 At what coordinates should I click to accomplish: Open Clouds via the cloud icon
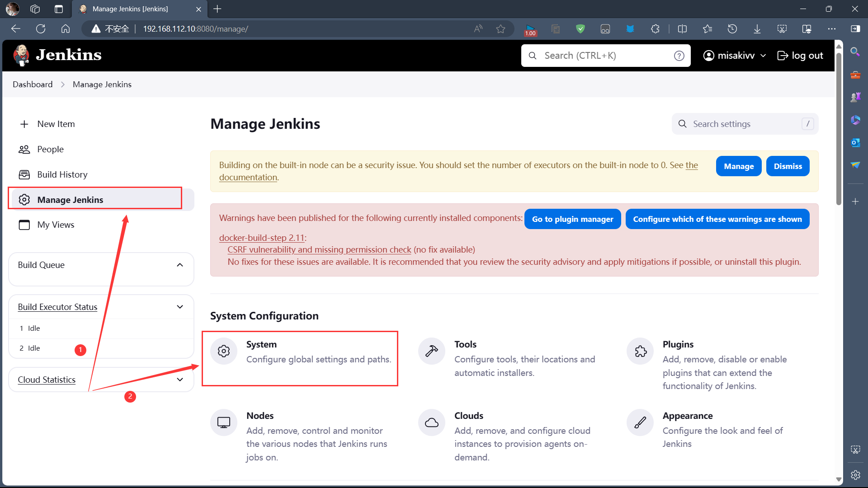[431, 422]
